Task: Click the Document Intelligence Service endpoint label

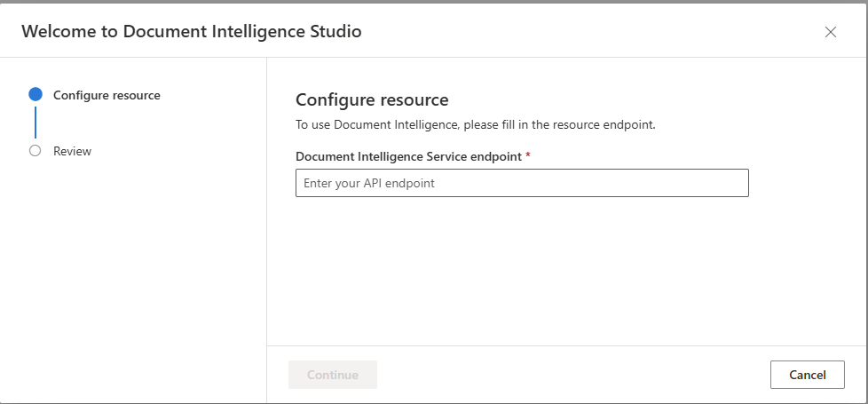Action: pos(408,156)
